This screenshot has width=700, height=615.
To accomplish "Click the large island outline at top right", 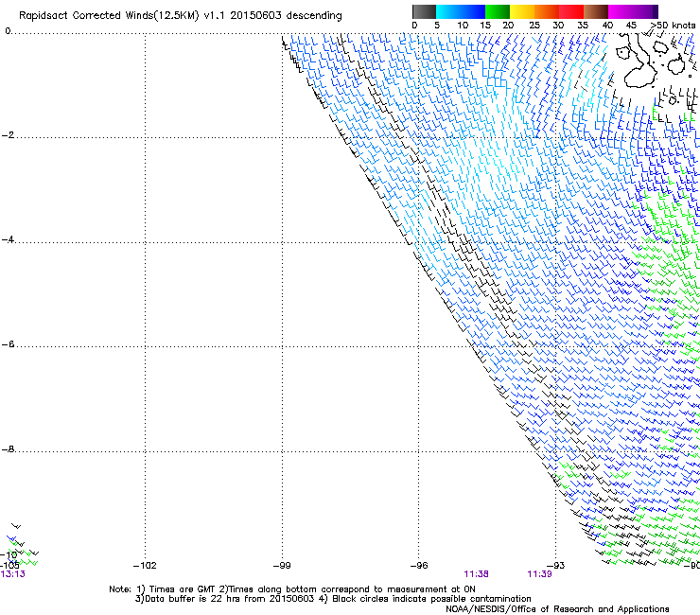I will tap(639, 62).
